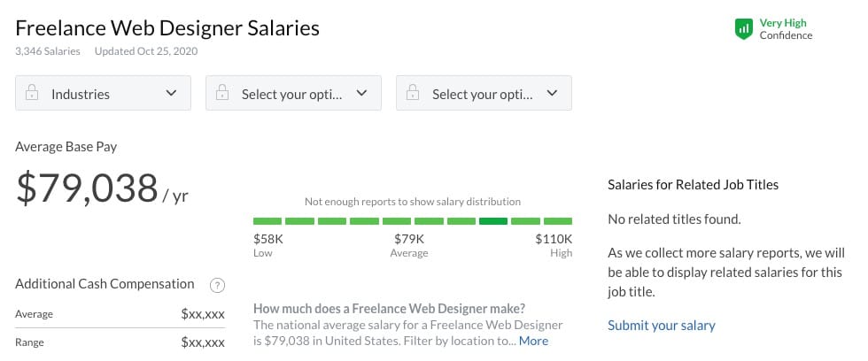The image size is (868, 361).
Task: Click the More link in the description
Action: [x=533, y=341]
